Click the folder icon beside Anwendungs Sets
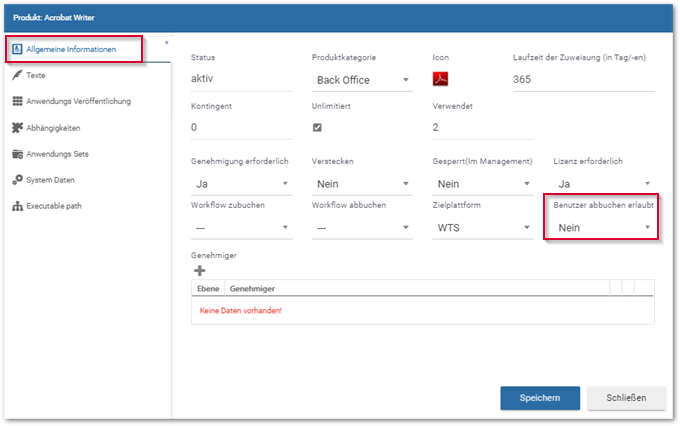680x426 pixels. tap(17, 154)
